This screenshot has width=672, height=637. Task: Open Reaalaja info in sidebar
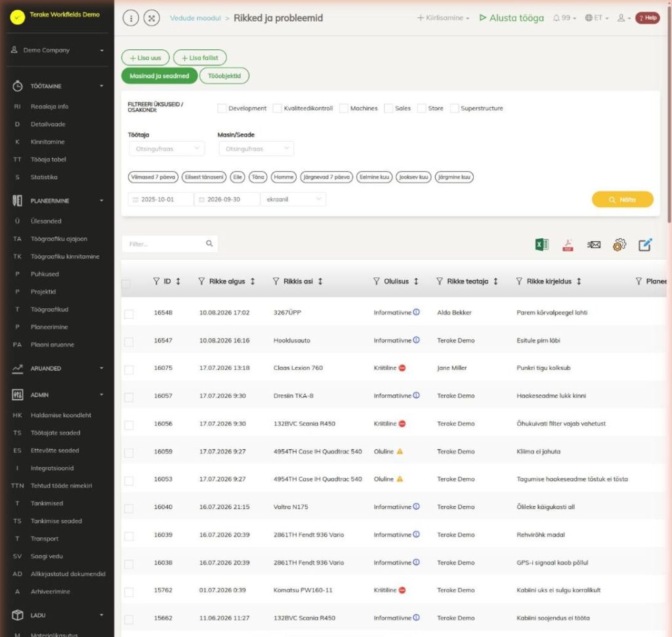click(x=49, y=107)
